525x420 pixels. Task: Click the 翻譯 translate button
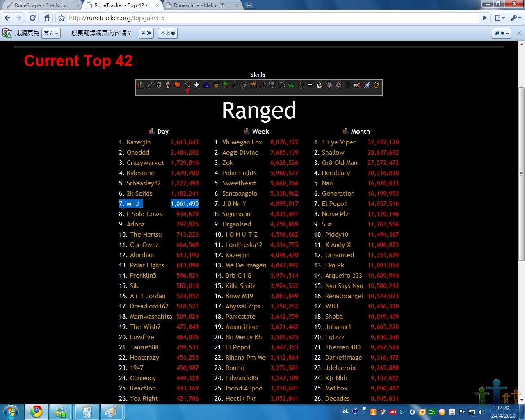pyautogui.click(x=146, y=33)
